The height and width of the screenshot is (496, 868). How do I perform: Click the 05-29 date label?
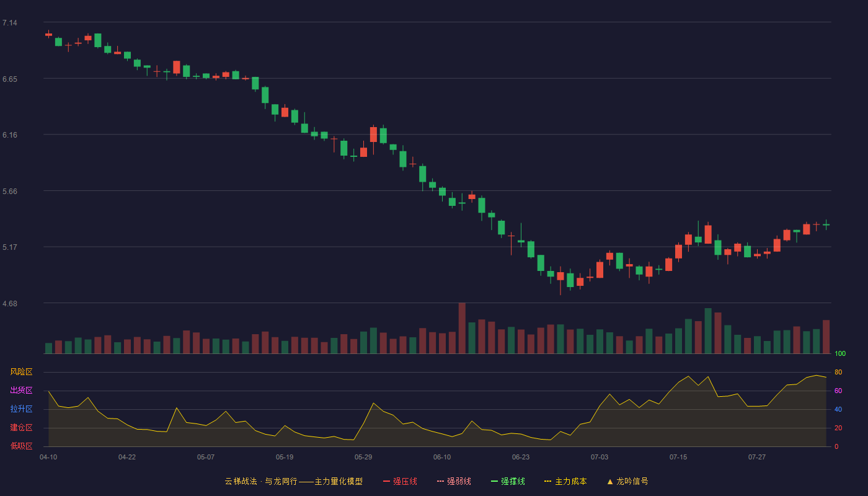click(363, 457)
